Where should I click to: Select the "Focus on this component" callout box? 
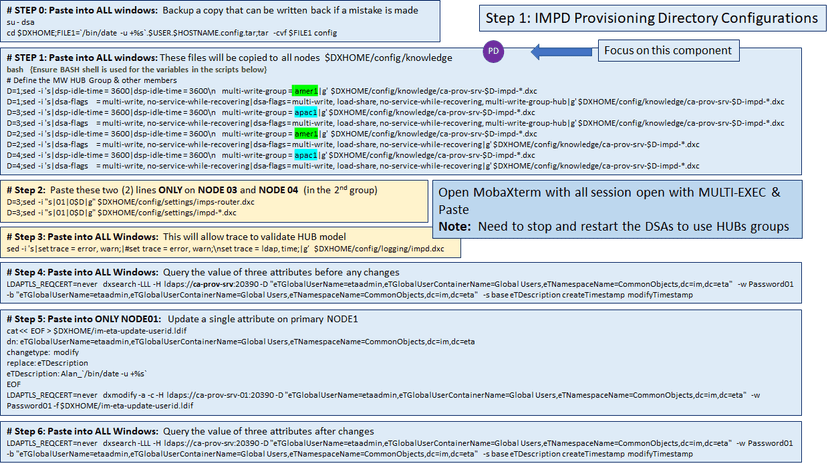pos(662,50)
